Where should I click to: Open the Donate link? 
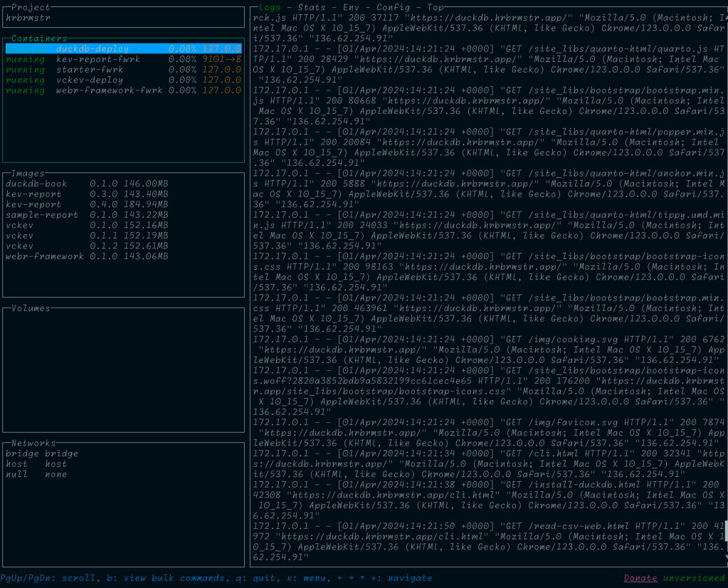click(x=640, y=578)
